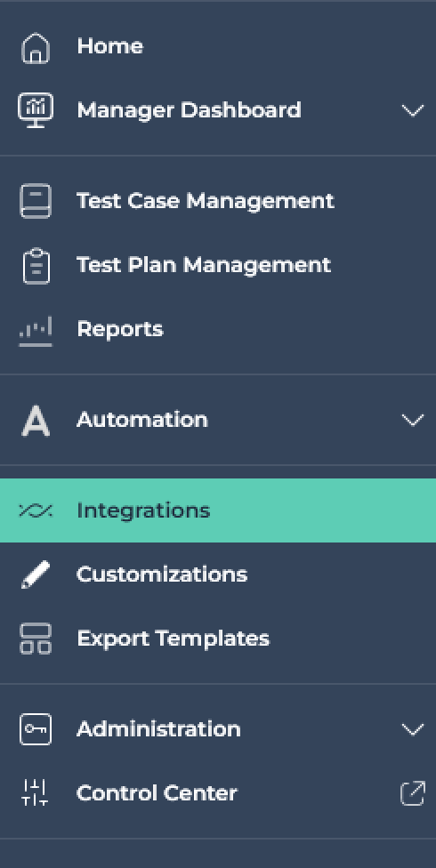The image size is (436, 868).
Task: Select the Integrations menu item
Action: tap(218, 510)
